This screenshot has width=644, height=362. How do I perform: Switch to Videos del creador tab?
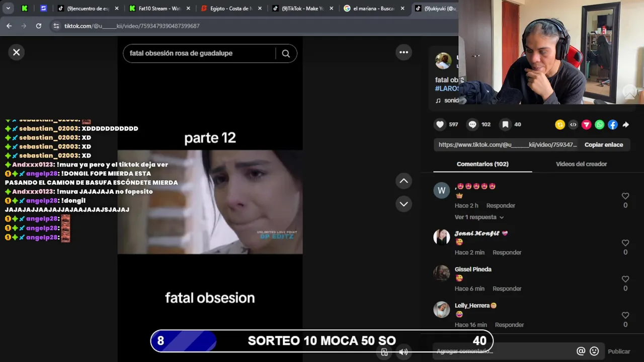coord(581,164)
